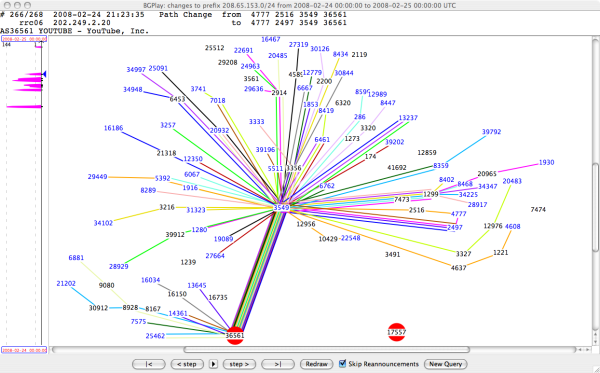The height and width of the screenshot is (373, 600).
Task: Click the small play button in the bottom bar
Action: click(x=214, y=364)
